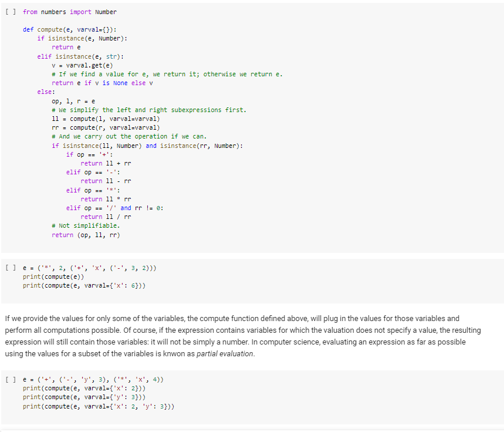Click the 'return ll - rr' line
Screen dimensions: 504x432
(106, 181)
